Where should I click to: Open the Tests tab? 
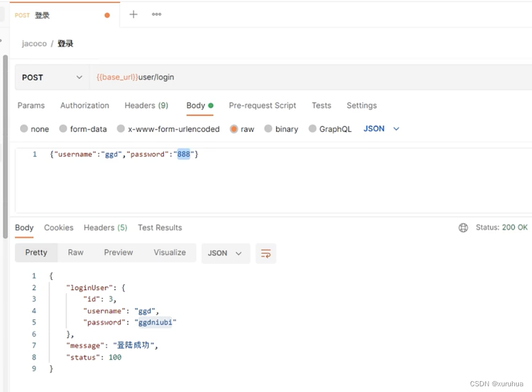pyautogui.click(x=321, y=105)
